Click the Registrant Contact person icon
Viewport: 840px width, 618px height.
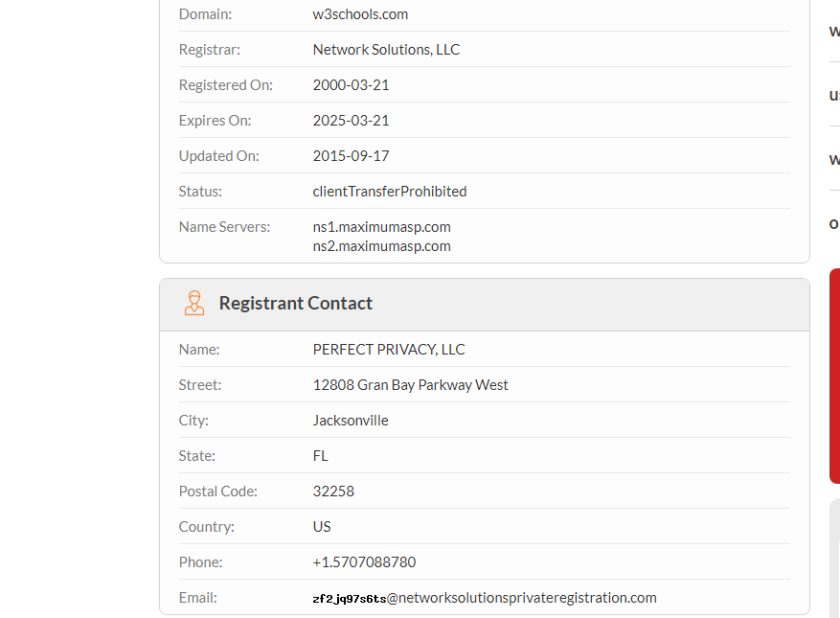(194, 303)
